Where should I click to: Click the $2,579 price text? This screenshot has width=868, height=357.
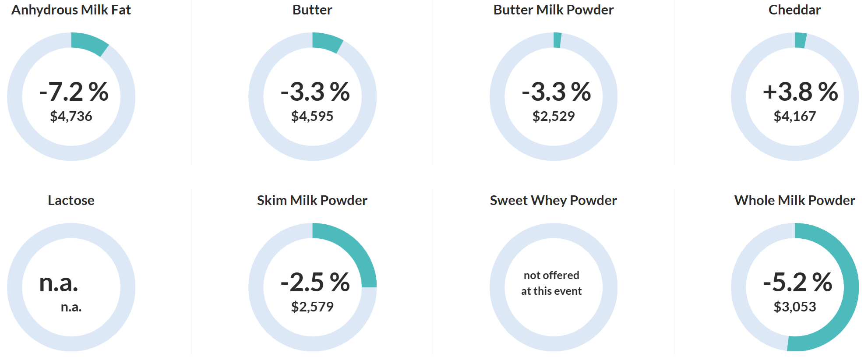pos(312,307)
